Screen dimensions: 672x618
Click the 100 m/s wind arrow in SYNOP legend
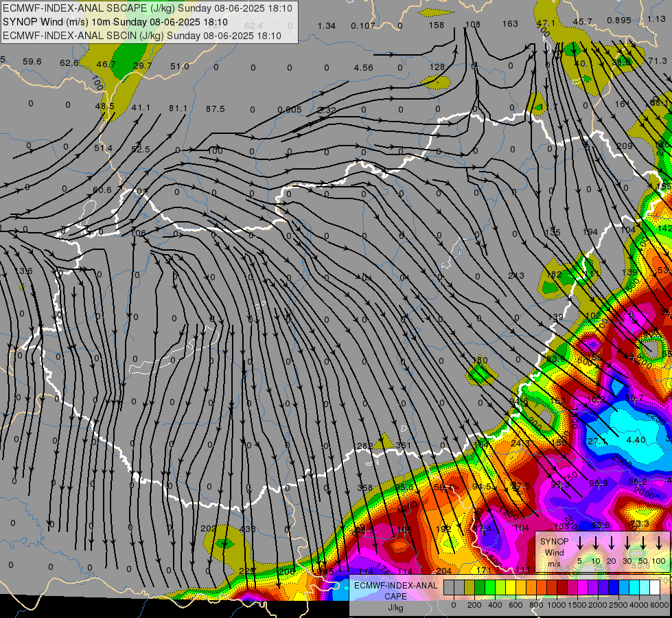(x=659, y=543)
